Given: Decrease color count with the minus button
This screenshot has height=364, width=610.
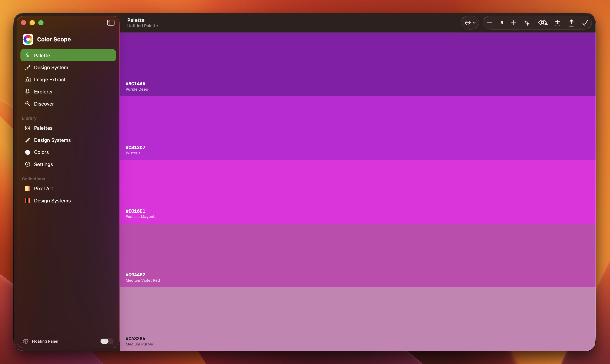Looking at the screenshot, I should (489, 23).
